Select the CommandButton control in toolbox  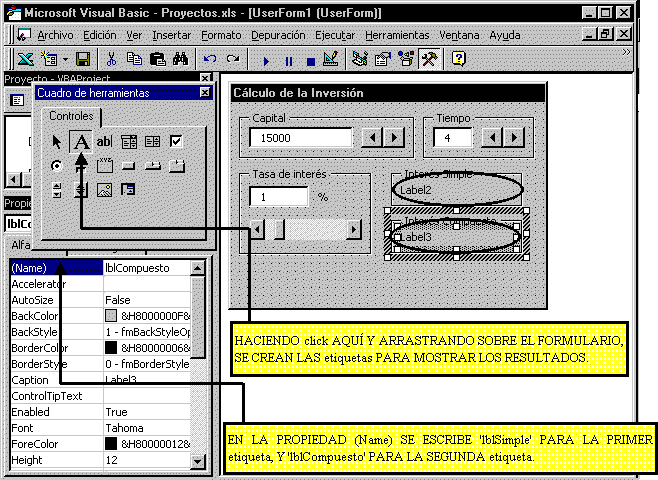coord(128,166)
